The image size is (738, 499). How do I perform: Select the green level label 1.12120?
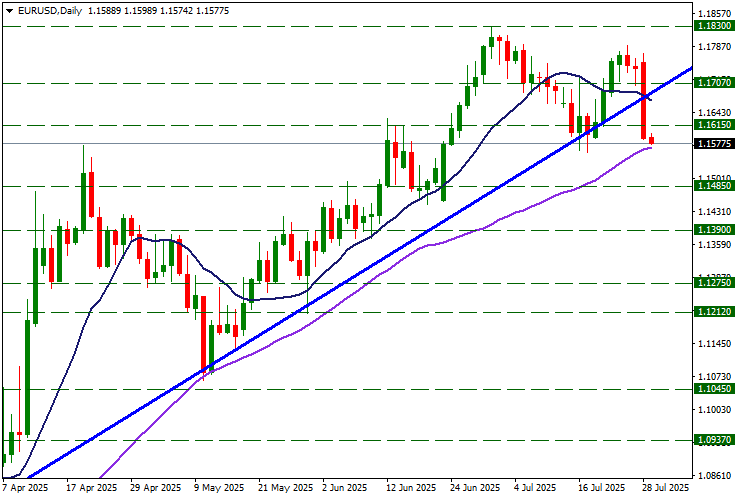coord(714,311)
